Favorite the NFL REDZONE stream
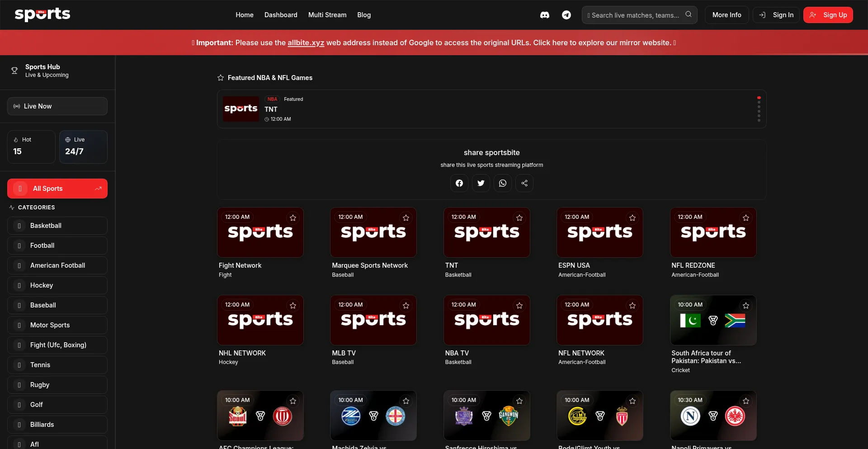This screenshot has height=449, width=868. point(745,218)
